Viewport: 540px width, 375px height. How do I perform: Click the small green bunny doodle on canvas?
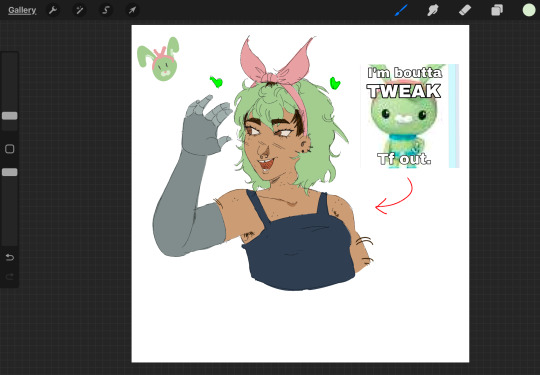click(x=158, y=59)
